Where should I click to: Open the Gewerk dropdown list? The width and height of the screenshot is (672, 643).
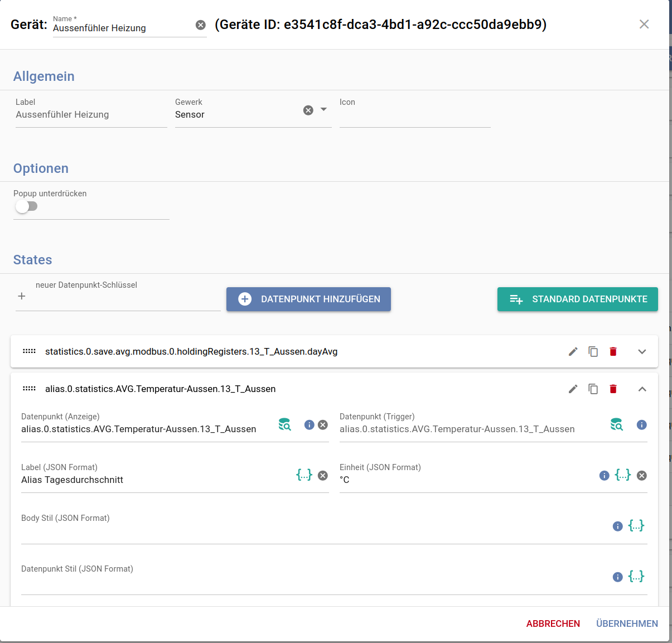(323, 110)
